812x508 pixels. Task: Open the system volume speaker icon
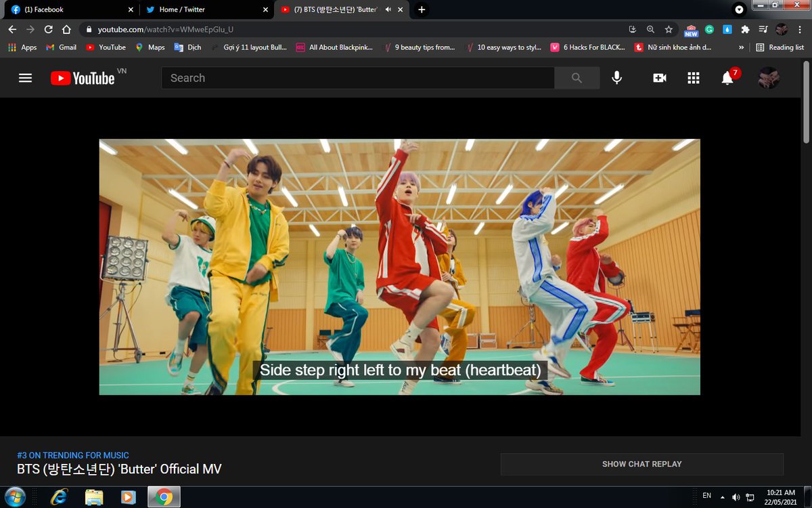(736, 497)
